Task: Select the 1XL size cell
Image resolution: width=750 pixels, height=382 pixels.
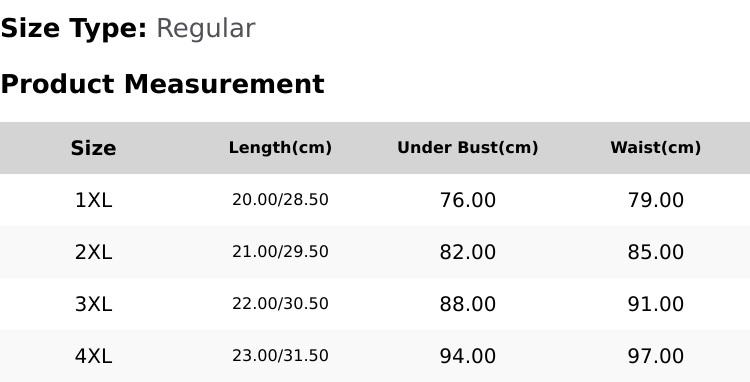Action: tap(93, 200)
